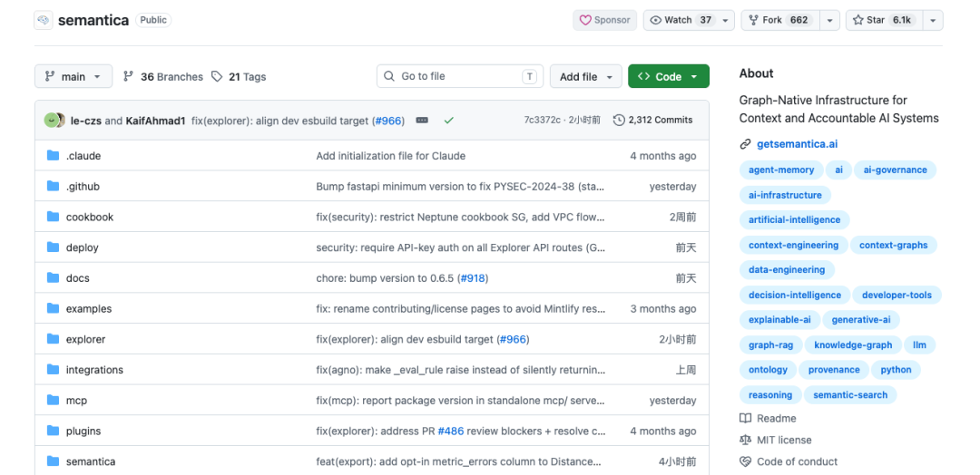This screenshot has height=475, width=980.
Task: Click the explorer folder icon
Action: pos(54,339)
